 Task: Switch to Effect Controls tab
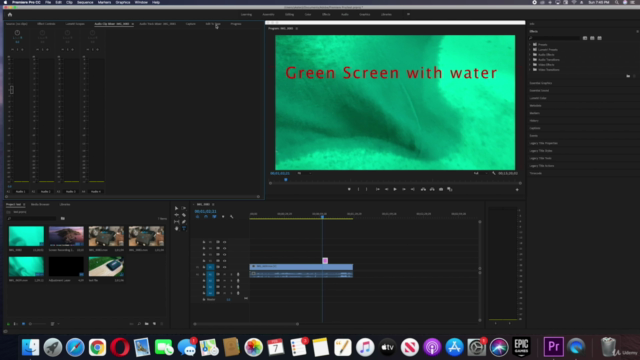tap(46, 24)
